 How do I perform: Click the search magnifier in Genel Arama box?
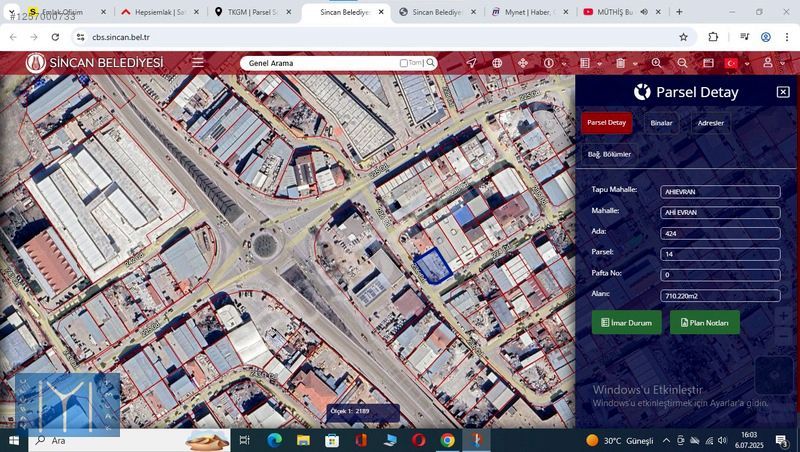point(431,62)
